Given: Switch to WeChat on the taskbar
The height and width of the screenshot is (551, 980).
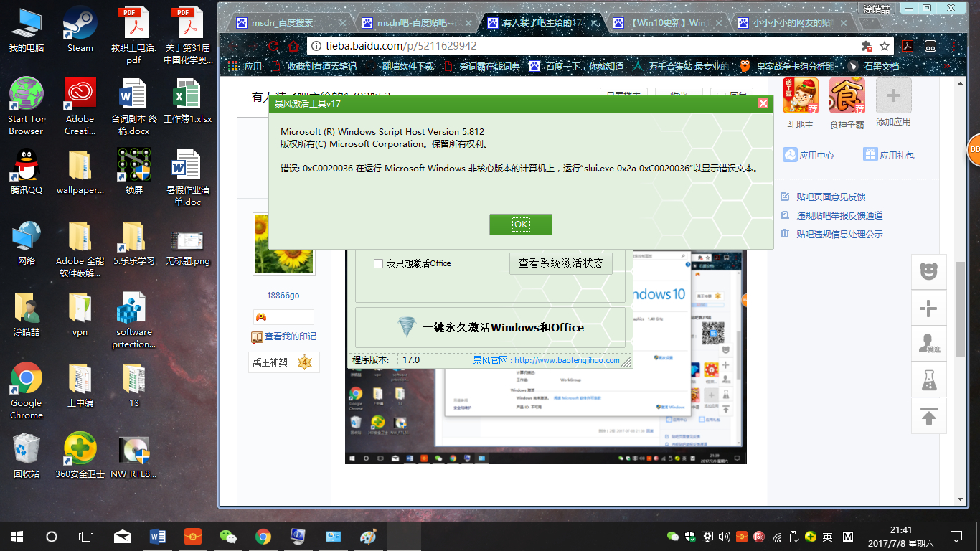Looking at the screenshot, I should (228, 537).
